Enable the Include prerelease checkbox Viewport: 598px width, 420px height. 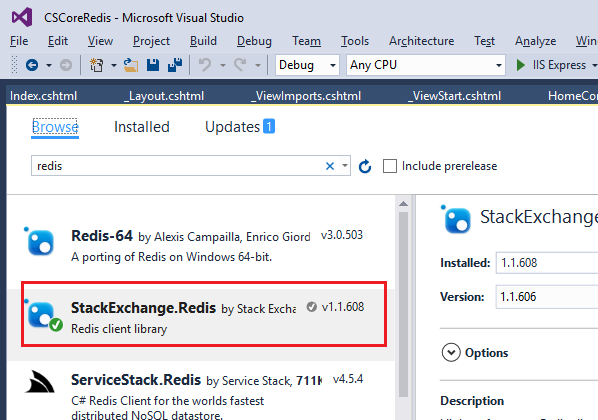pyautogui.click(x=390, y=166)
